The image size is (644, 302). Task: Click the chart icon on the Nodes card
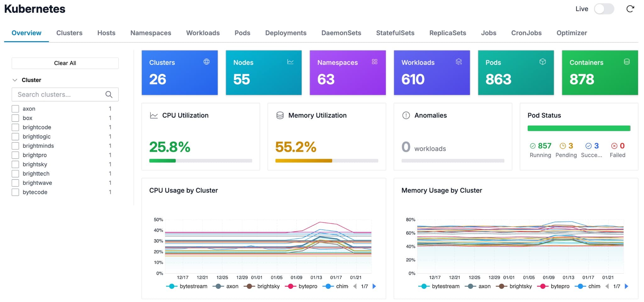[290, 62]
